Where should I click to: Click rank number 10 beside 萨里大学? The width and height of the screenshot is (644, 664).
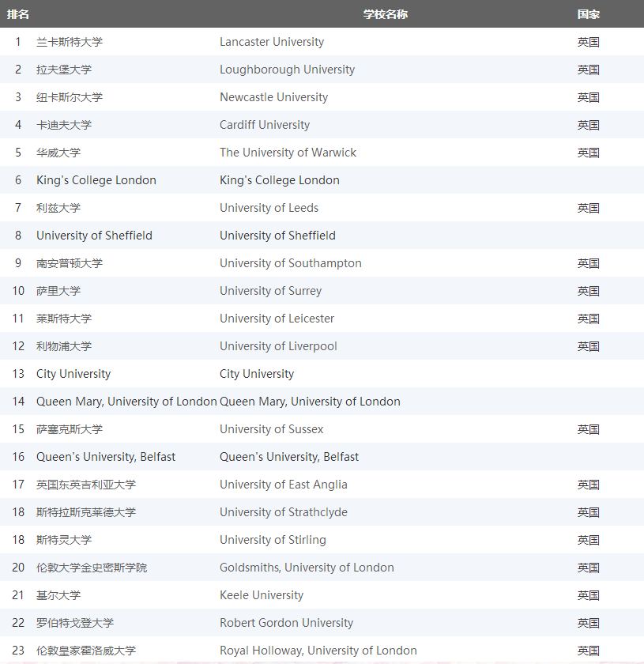pos(18,291)
